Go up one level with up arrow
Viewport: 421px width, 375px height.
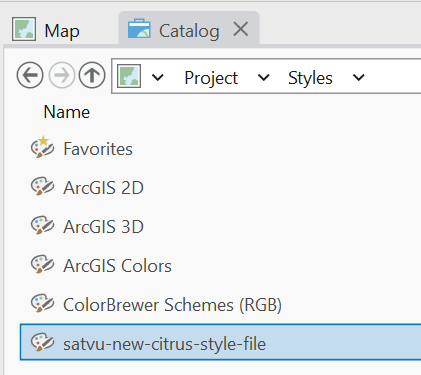[x=92, y=75]
